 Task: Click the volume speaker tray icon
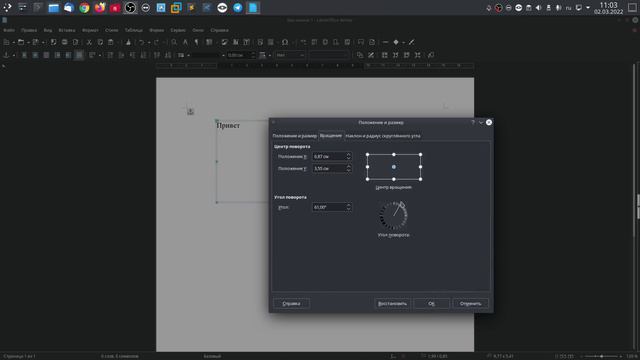click(538, 8)
